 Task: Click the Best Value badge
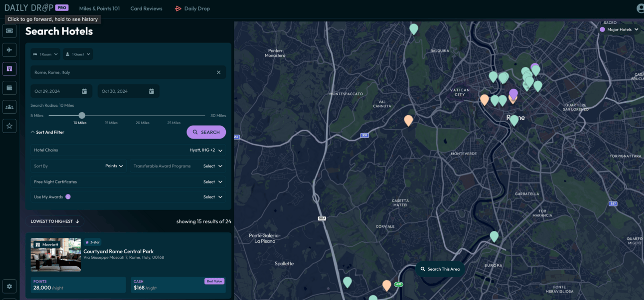coord(214,282)
